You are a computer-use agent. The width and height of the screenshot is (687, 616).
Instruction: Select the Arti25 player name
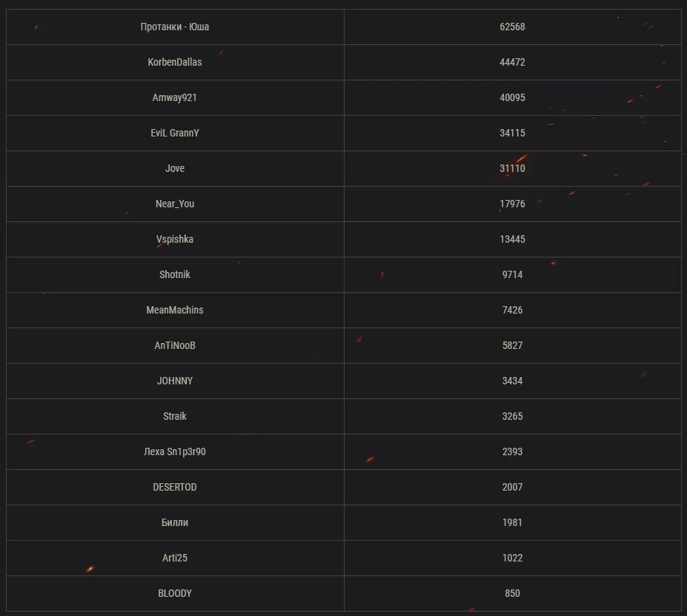pos(175,558)
